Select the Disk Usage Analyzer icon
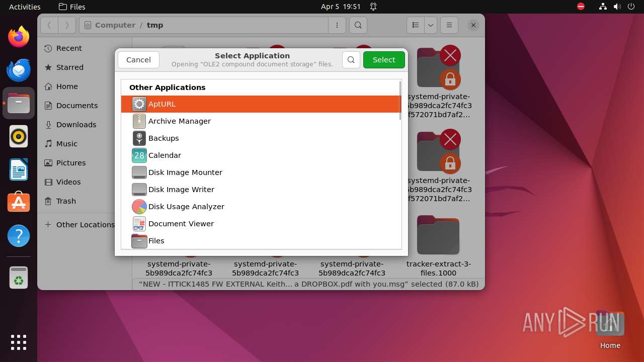This screenshot has width=644, height=362. (x=139, y=207)
